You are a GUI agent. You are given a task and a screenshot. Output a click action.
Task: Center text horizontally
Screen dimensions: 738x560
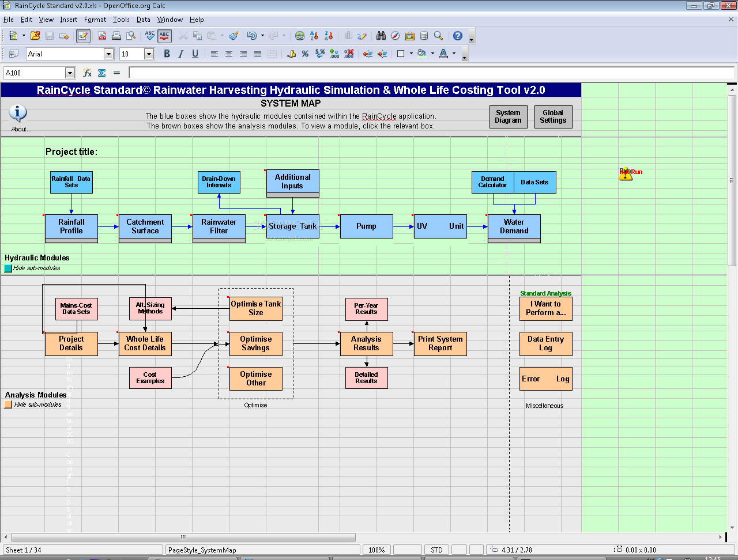[x=229, y=54]
